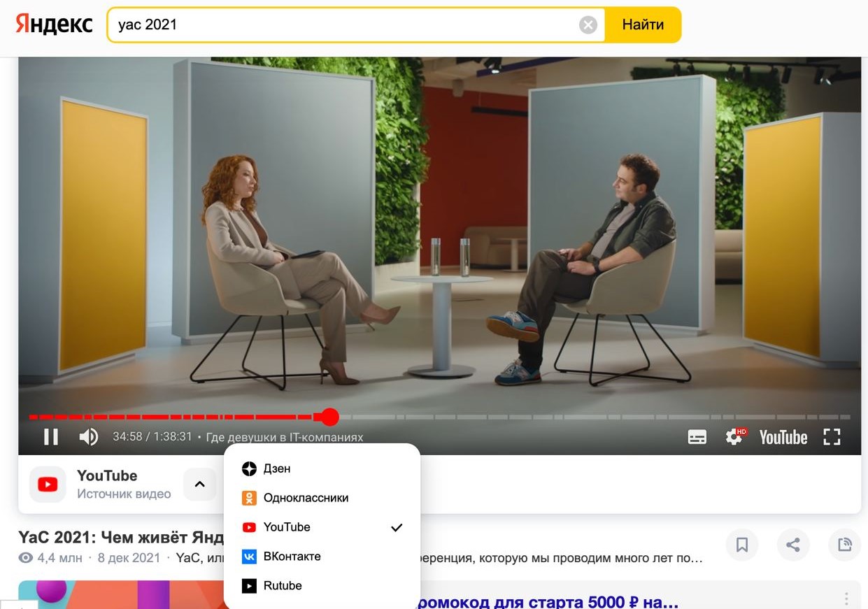Click chapter title 'Где девушки в IT-компаниях'
This screenshot has width=868, height=609.
tap(285, 437)
